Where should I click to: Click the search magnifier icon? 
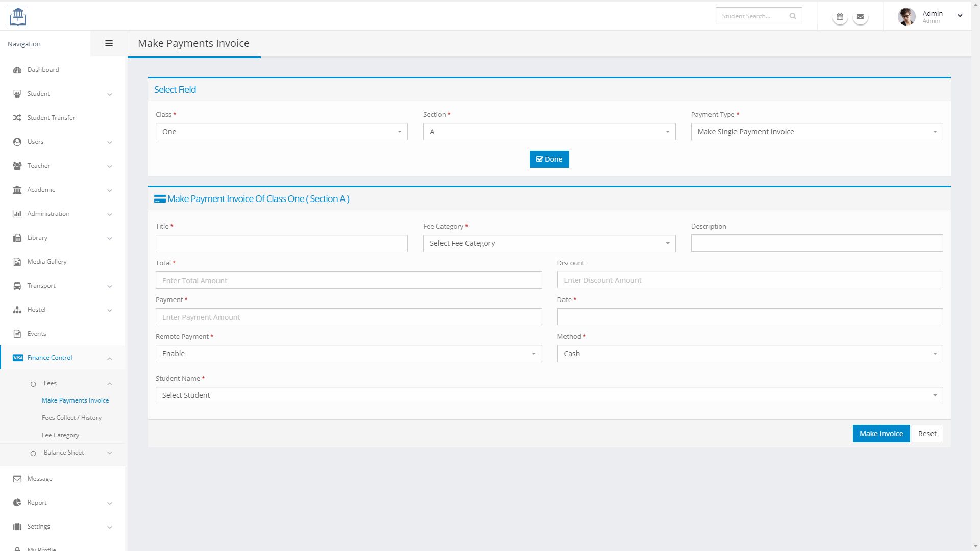[x=793, y=16]
